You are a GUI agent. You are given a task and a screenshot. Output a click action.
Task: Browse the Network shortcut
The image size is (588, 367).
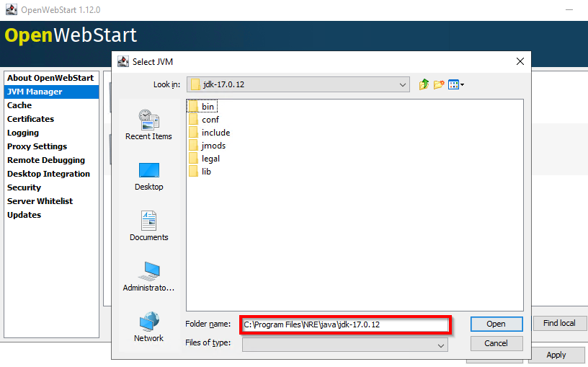point(149,327)
